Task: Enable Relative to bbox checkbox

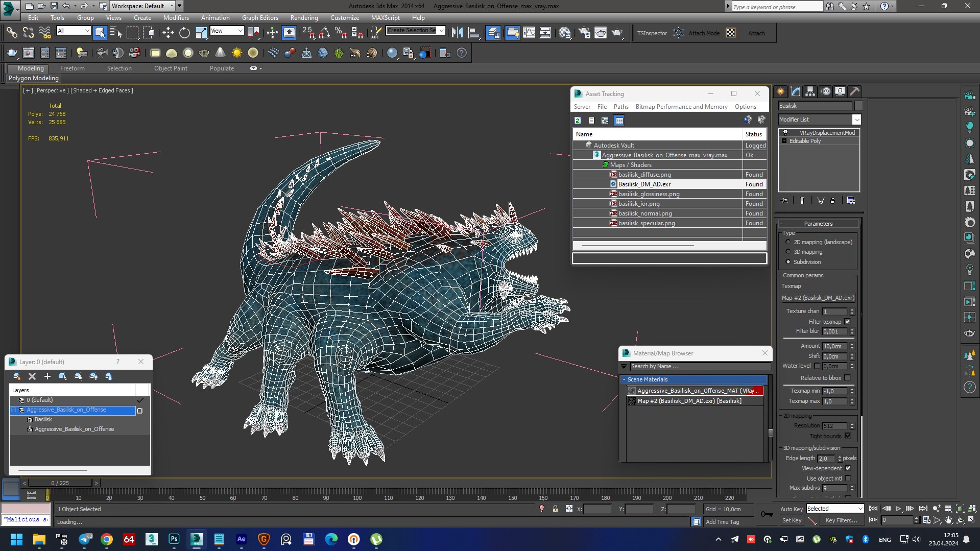Action: tap(848, 378)
